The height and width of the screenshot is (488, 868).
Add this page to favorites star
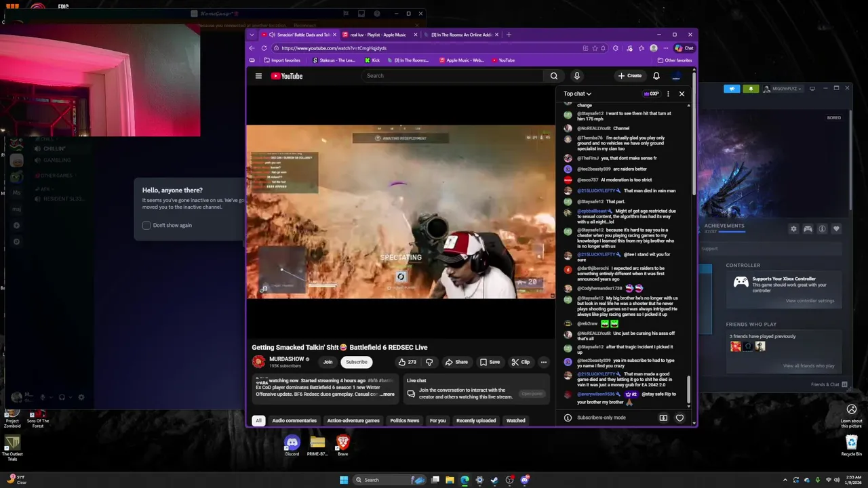point(595,48)
